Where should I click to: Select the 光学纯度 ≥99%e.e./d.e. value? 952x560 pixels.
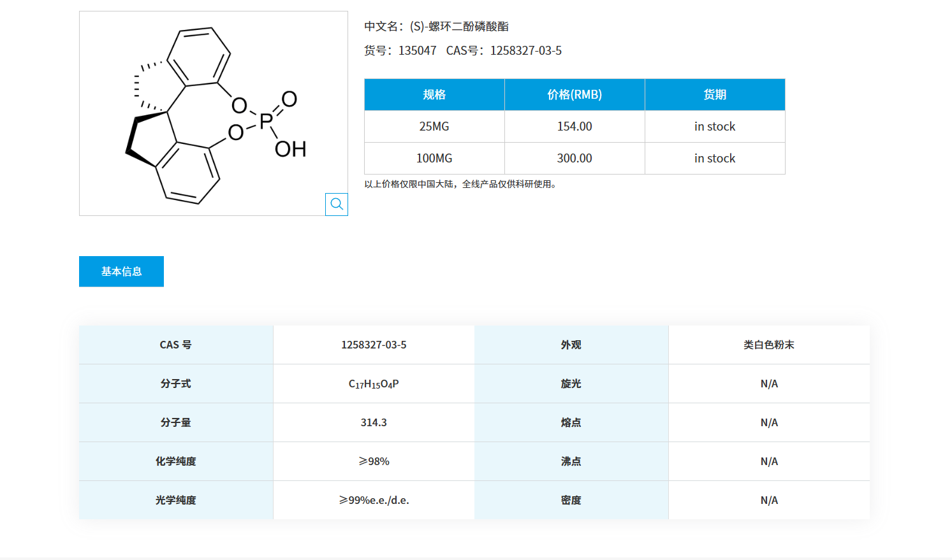click(x=373, y=499)
